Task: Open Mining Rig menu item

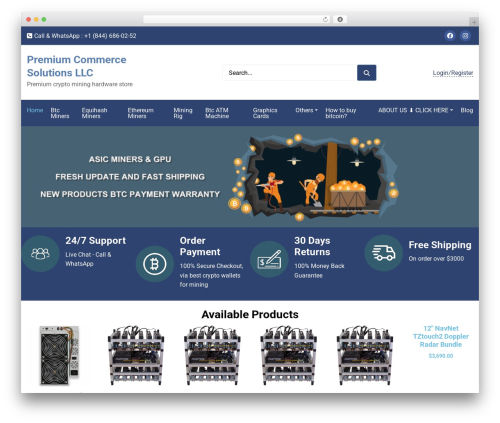Action: [x=183, y=113]
